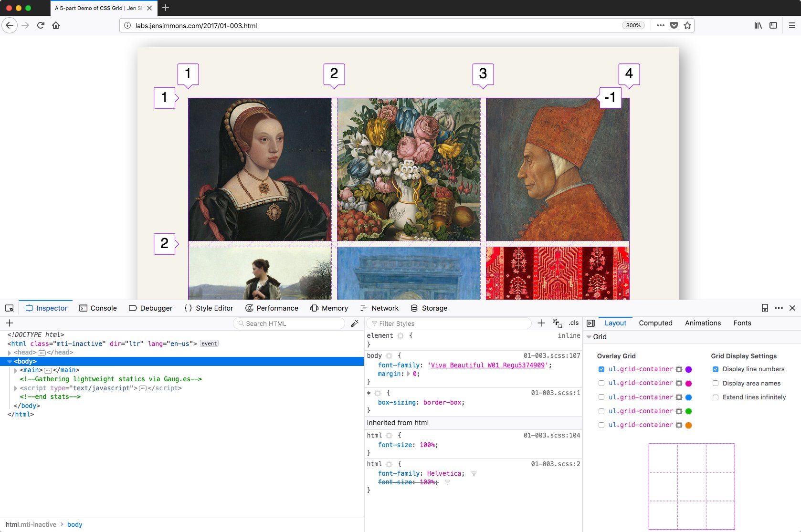
Task: Expand the head element node
Action: coord(10,353)
